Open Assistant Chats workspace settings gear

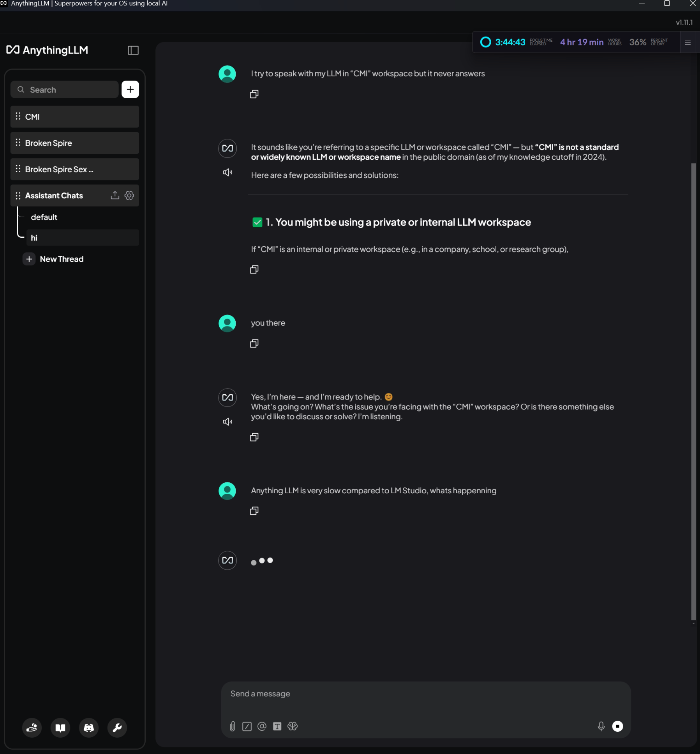[129, 196]
